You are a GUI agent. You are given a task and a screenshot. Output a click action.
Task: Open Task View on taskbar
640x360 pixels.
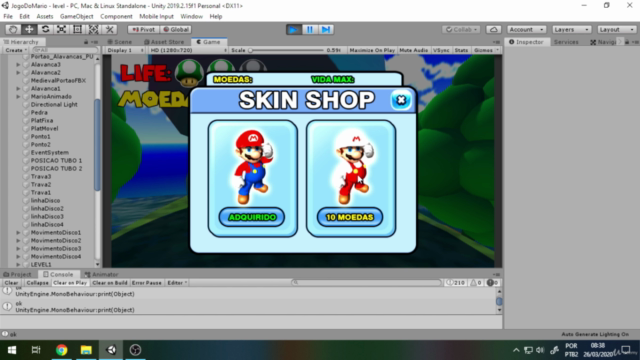(x=36, y=350)
